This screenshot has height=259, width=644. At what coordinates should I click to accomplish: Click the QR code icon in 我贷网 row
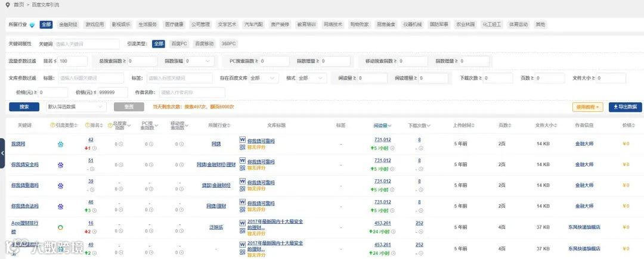pyautogui.click(x=242, y=147)
